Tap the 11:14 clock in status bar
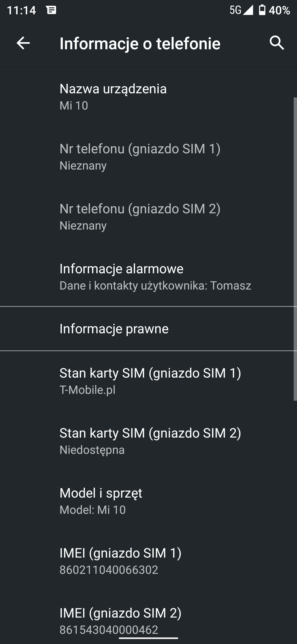Image resolution: width=297 pixels, height=644 pixels. pos(21,10)
